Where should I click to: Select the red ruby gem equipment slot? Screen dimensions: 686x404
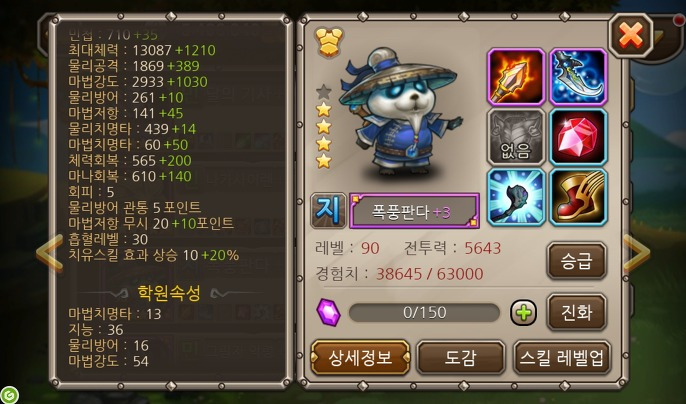point(578,137)
